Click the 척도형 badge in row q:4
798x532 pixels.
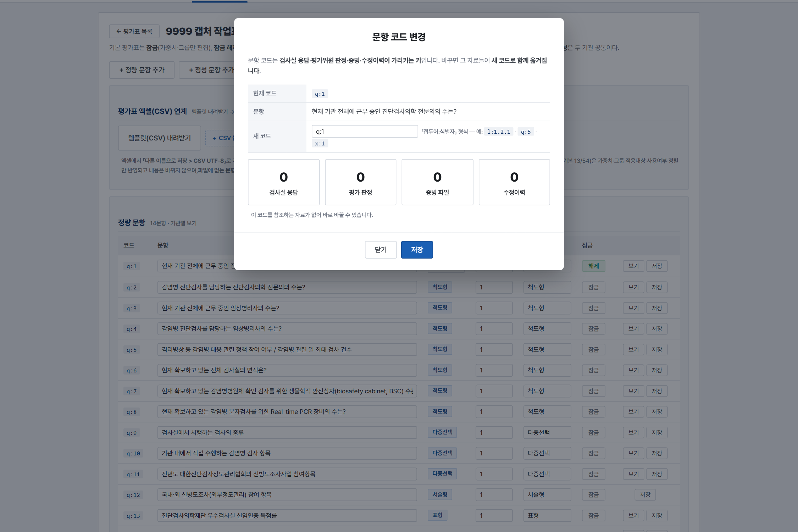(x=440, y=328)
